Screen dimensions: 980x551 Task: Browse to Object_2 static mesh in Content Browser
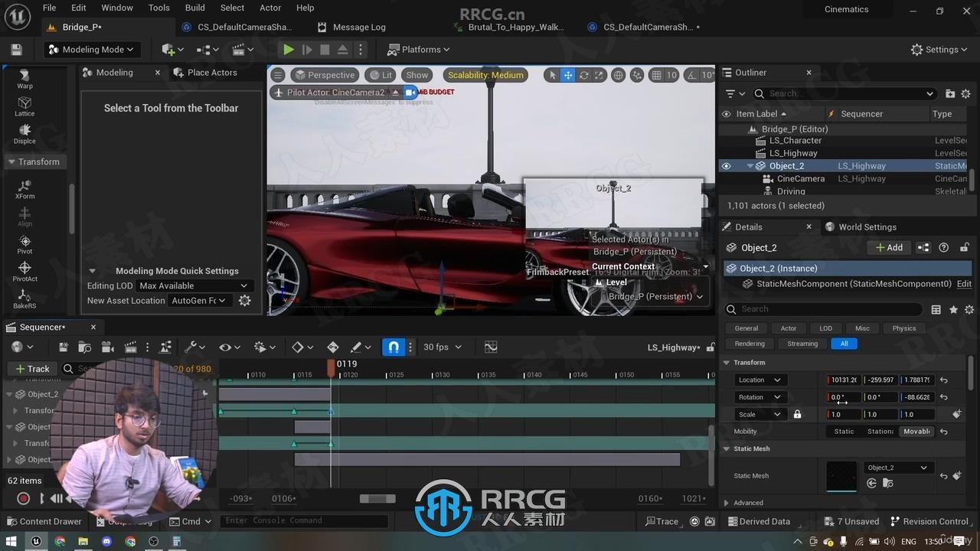tap(887, 484)
